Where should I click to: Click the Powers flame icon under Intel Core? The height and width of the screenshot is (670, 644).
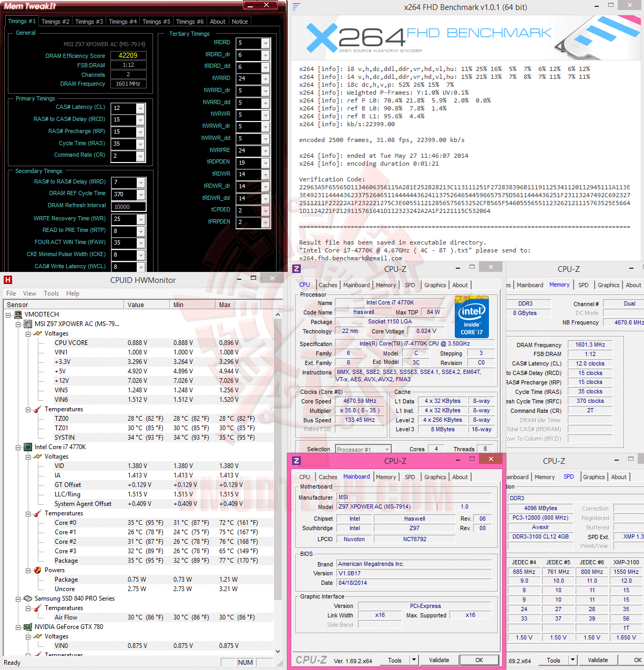point(37,570)
